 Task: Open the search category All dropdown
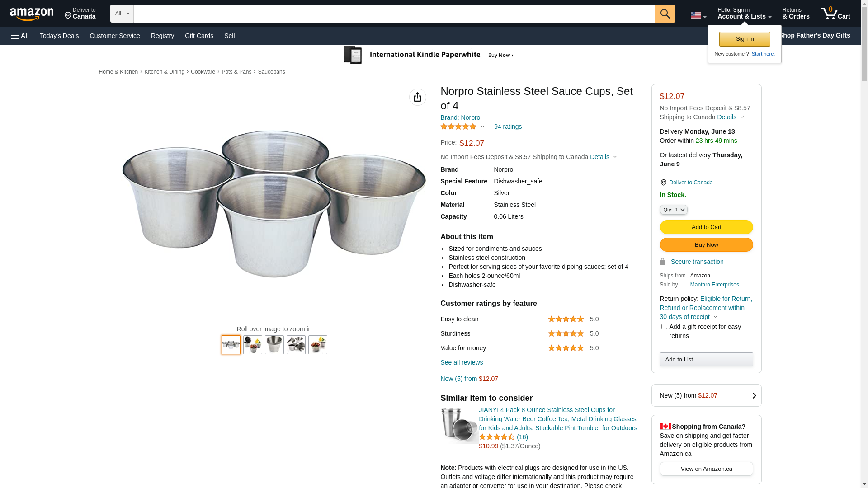click(122, 14)
